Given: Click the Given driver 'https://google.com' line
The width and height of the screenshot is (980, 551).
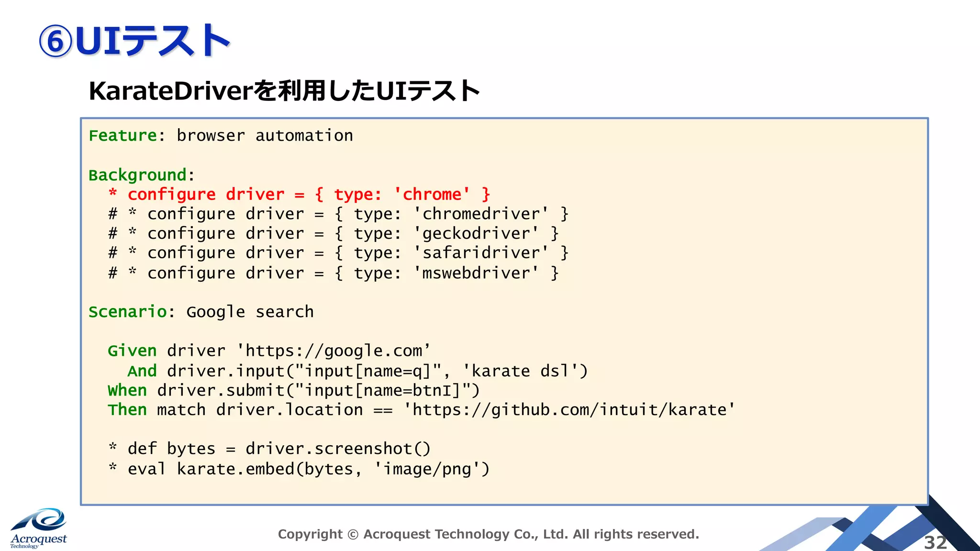Looking at the screenshot, I should (x=269, y=351).
